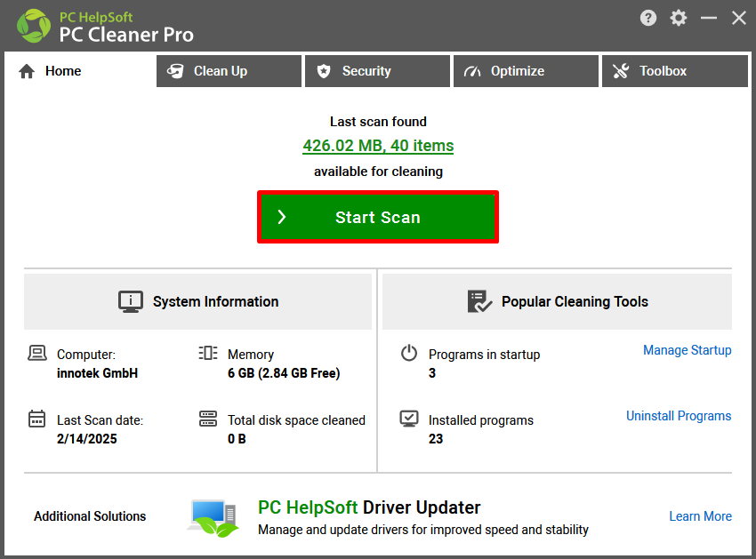Open the Manage Startup link

pos(687,350)
